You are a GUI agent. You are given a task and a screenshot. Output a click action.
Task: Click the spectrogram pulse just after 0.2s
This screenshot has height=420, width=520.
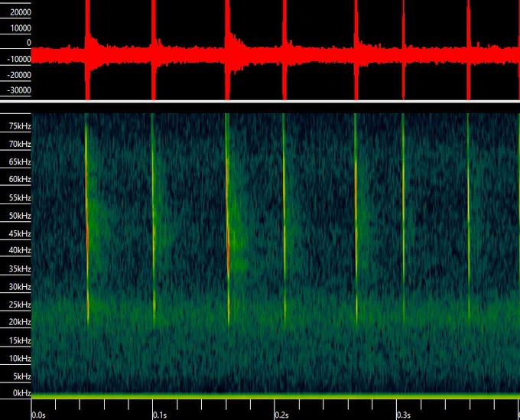284,219
